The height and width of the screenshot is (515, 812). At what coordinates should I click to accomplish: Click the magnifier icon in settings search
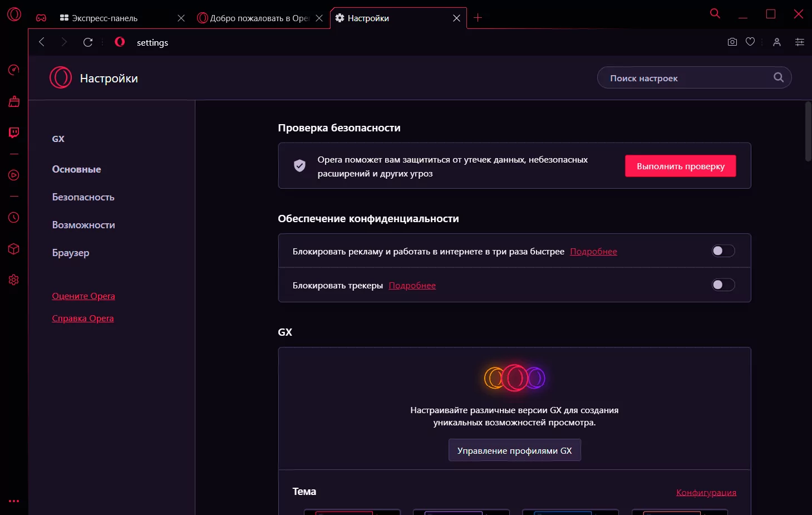tap(779, 77)
